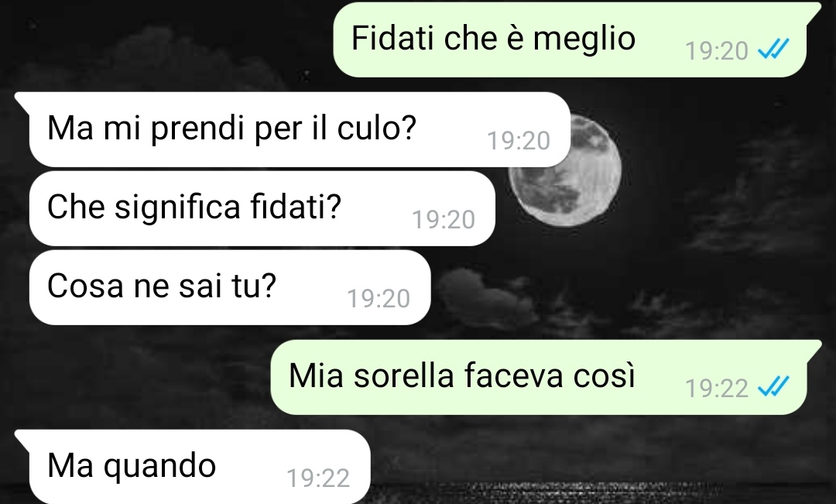This screenshot has width=836, height=504.
Task: Click the timestamp beside "Ma mi prendi per il culo?"
Action: (518, 142)
